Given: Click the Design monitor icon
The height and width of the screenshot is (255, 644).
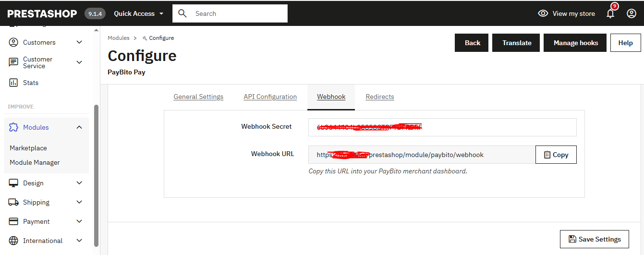Looking at the screenshot, I should coord(14,183).
